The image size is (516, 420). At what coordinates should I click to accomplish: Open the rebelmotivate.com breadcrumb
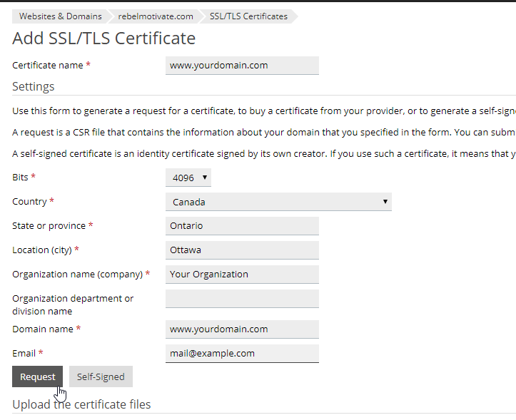tap(156, 16)
